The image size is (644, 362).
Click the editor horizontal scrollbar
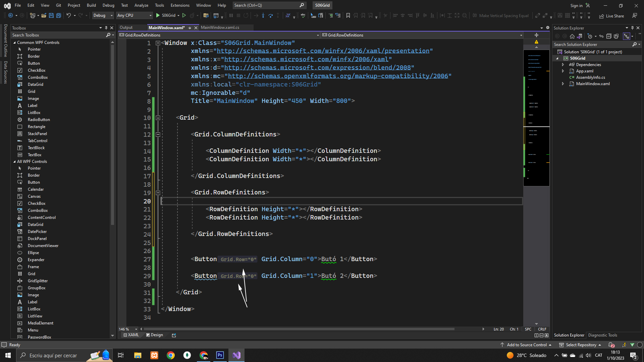pos(299,329)
